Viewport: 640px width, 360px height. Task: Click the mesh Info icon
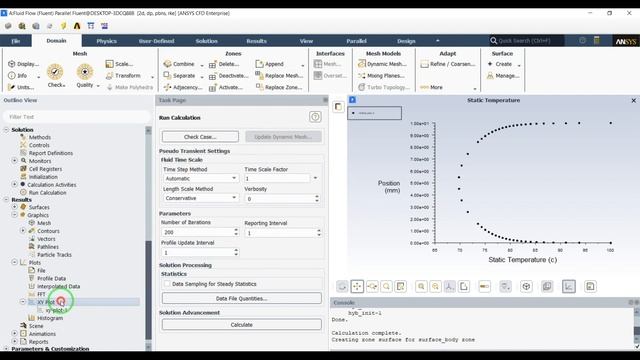[11, 76]
